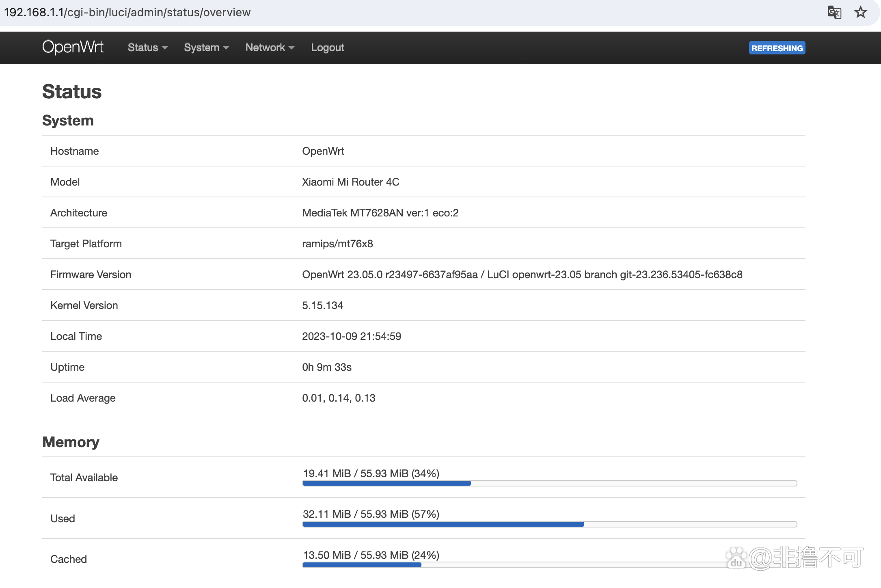The image size is (881, 588).
Task: Click the Total Available memory label
Action: click(84, 478)
